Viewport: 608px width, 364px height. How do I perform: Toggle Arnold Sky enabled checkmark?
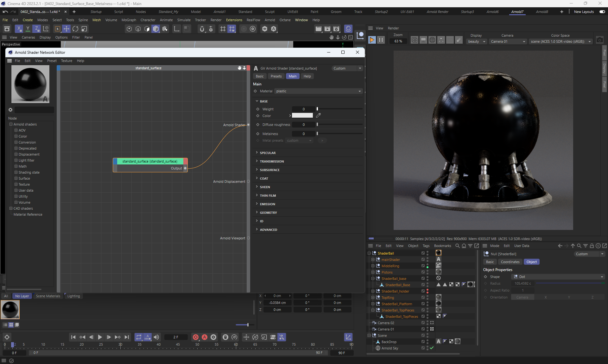432,348
